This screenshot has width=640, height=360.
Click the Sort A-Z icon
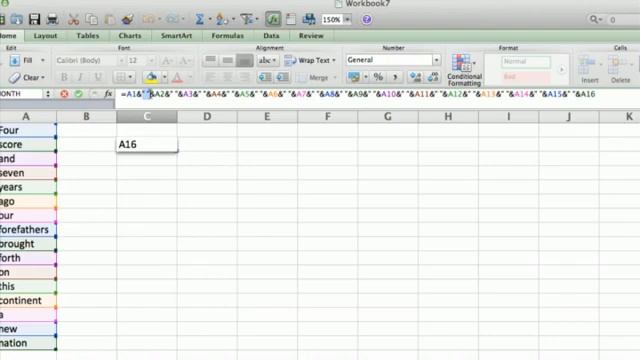pyautogui.click(x=222, y=19)
